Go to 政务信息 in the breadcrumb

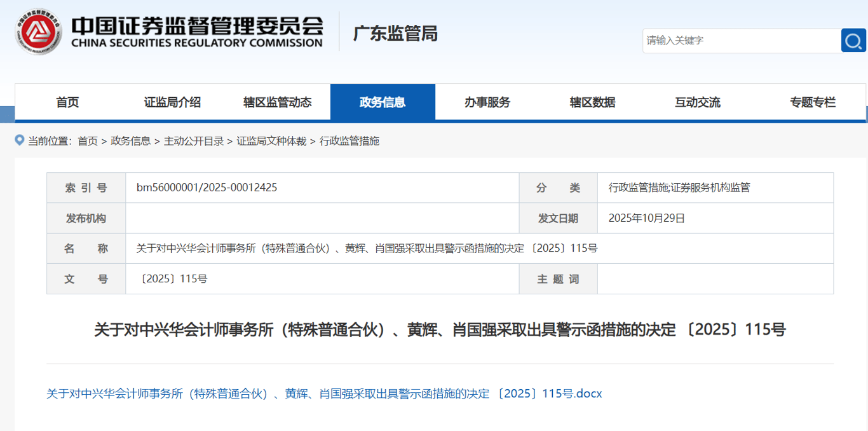click(131, 141)
